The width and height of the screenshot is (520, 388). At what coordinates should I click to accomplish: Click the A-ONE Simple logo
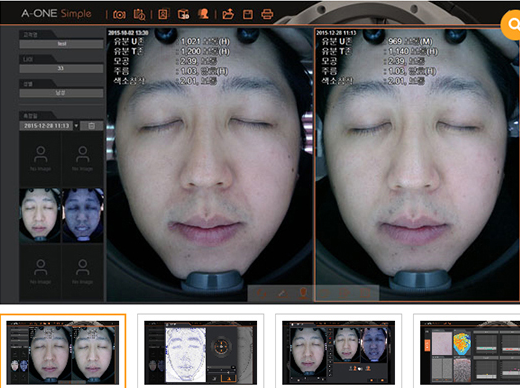[56, 14]
